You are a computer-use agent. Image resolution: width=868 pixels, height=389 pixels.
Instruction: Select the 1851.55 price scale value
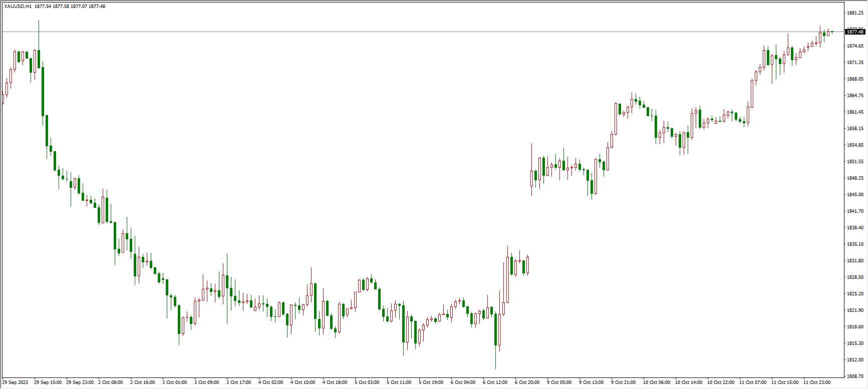pyautogui.click(x=854, y=162)
